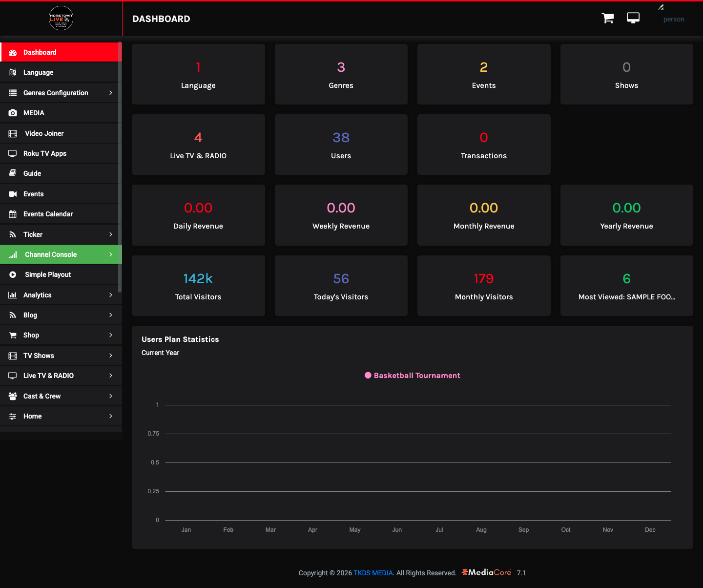Click the Monthly Visitors 179 card
Image resolution: width=703 pixels, height=588 pixels.
(x=484, y=286)
